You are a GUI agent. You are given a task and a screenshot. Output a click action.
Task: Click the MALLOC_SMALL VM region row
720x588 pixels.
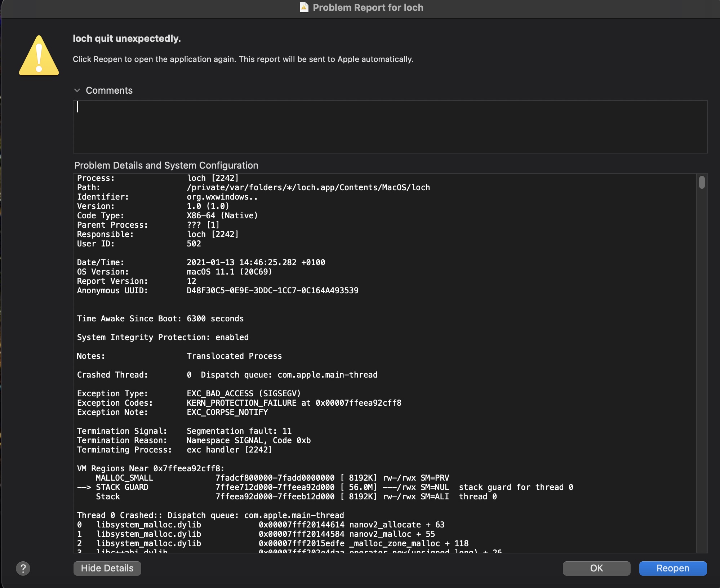tap(272, 478)
